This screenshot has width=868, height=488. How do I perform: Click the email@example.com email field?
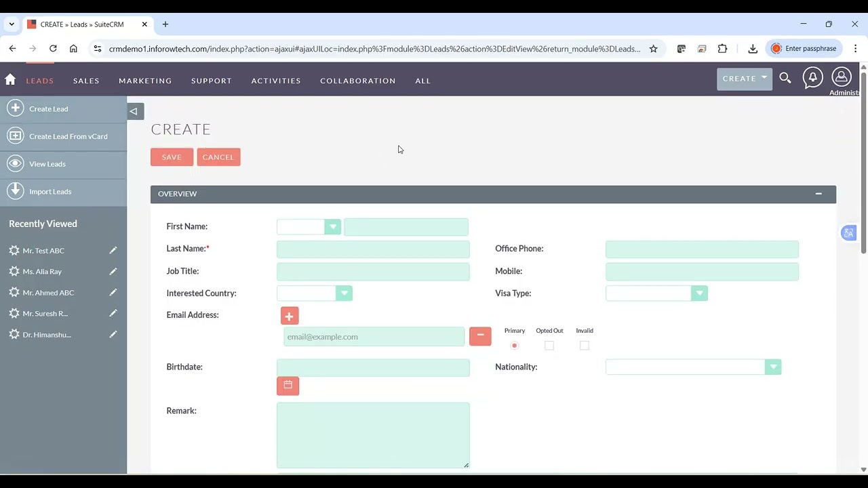tap(374, 337)
